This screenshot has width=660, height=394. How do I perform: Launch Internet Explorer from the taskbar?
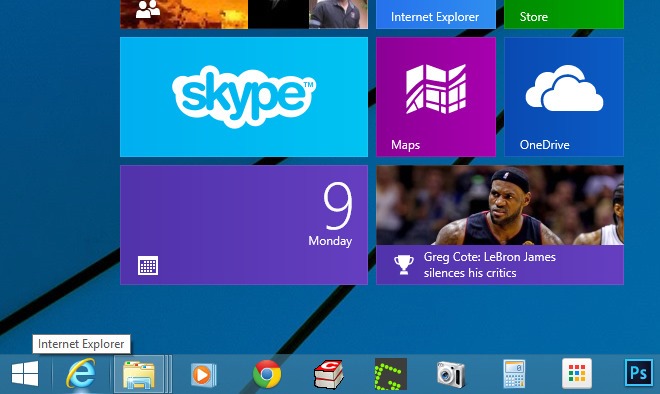click(x=80, y=373)
